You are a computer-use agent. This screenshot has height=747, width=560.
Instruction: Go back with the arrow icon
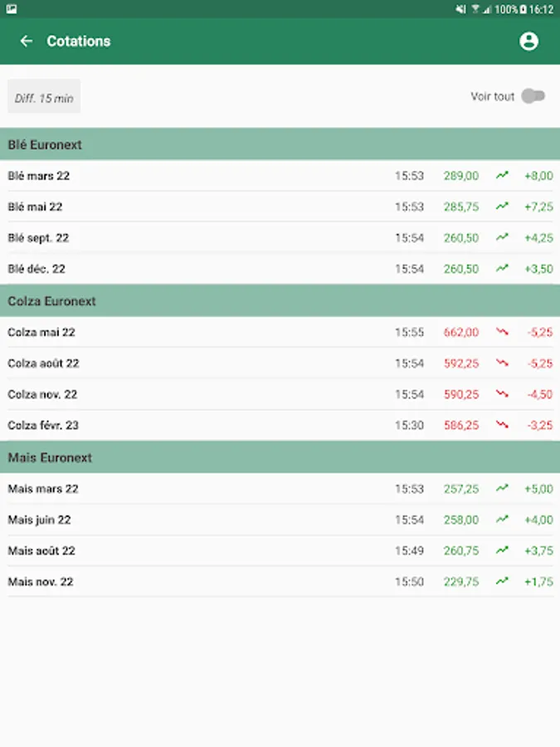[27, 41]
